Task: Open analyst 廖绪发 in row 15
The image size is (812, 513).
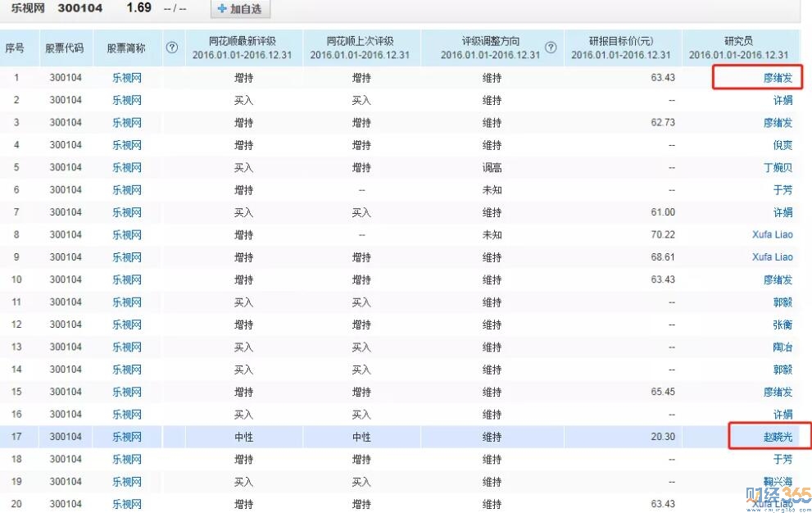Action: tap(778, 392)
